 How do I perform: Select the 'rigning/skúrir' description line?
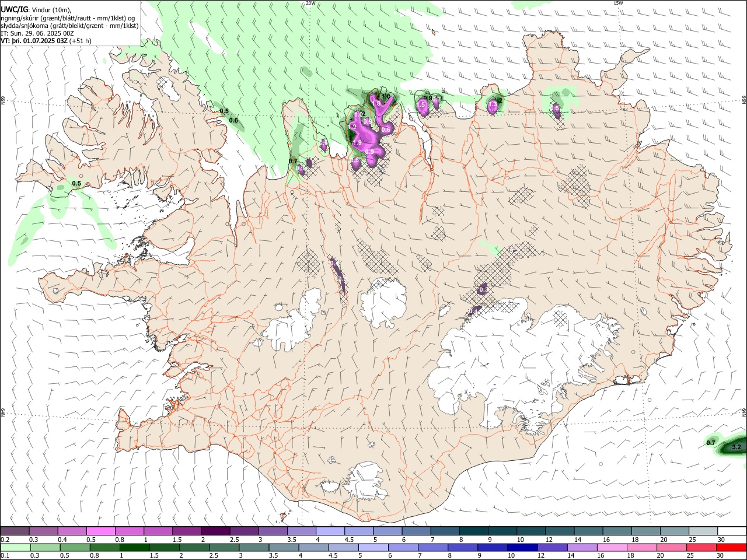tap(68, 18)
